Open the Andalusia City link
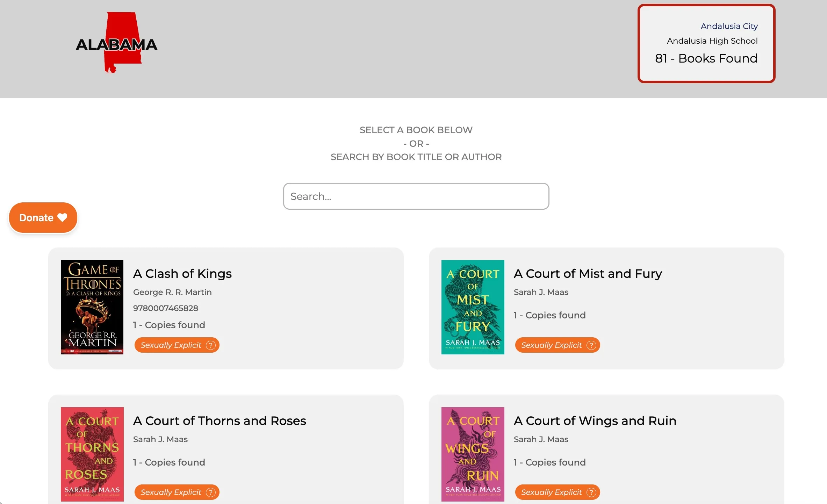The image size is (827, 504). pyautogui.click(x=729, y=26)
